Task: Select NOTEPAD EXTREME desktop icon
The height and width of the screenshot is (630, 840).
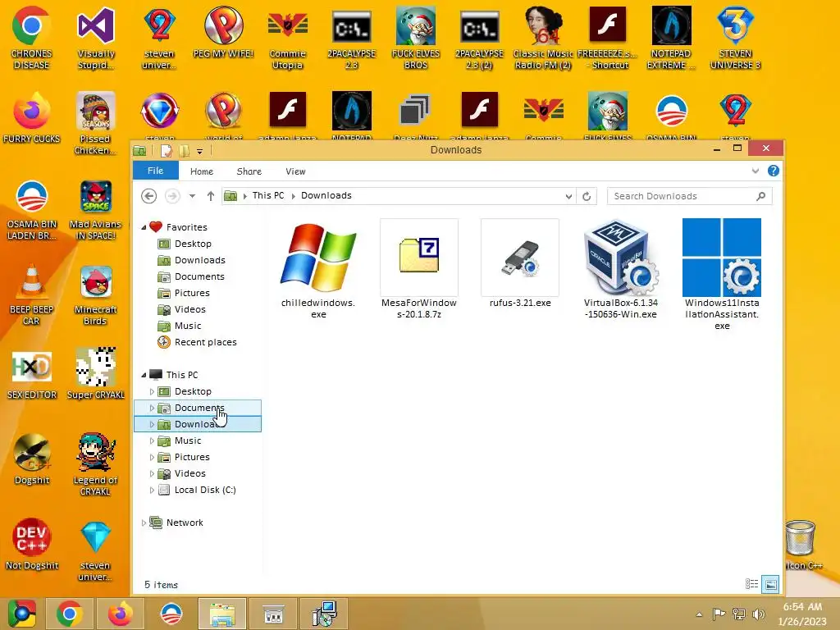Action: [x=671, y=38]
